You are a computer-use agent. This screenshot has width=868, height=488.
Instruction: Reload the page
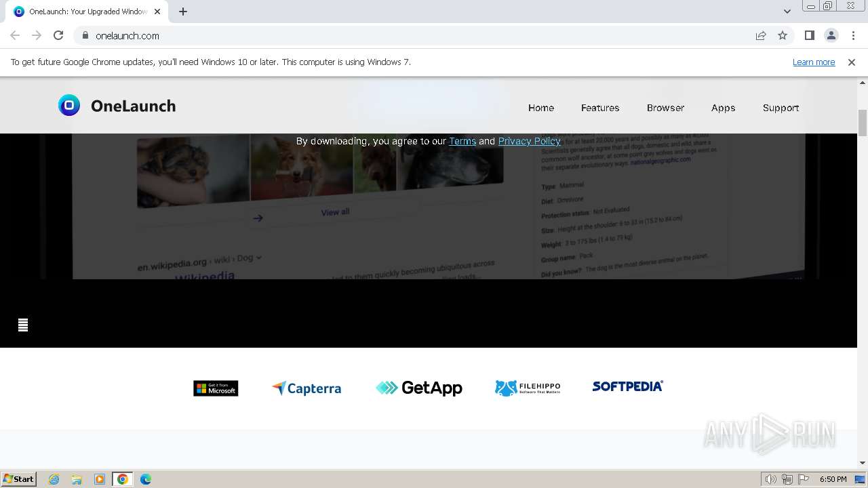pyautogui.click(x=58, y=35)
